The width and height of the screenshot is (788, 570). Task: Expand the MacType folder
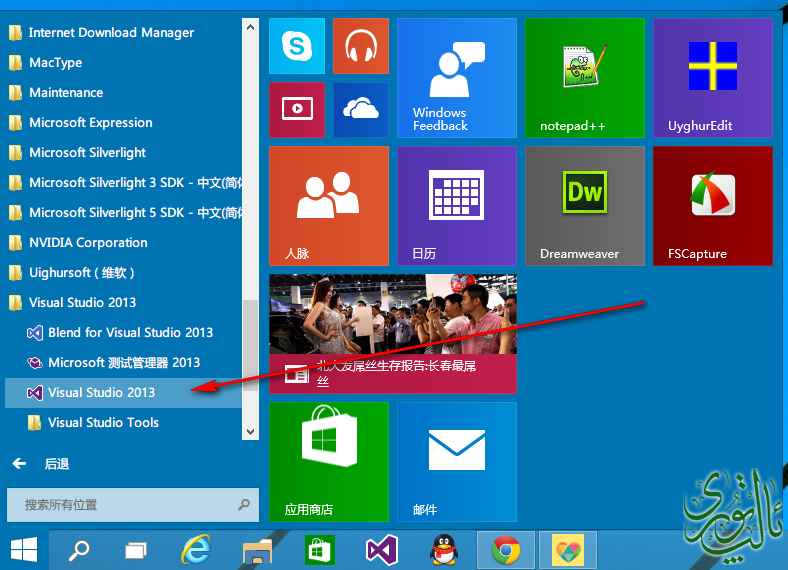123,63
